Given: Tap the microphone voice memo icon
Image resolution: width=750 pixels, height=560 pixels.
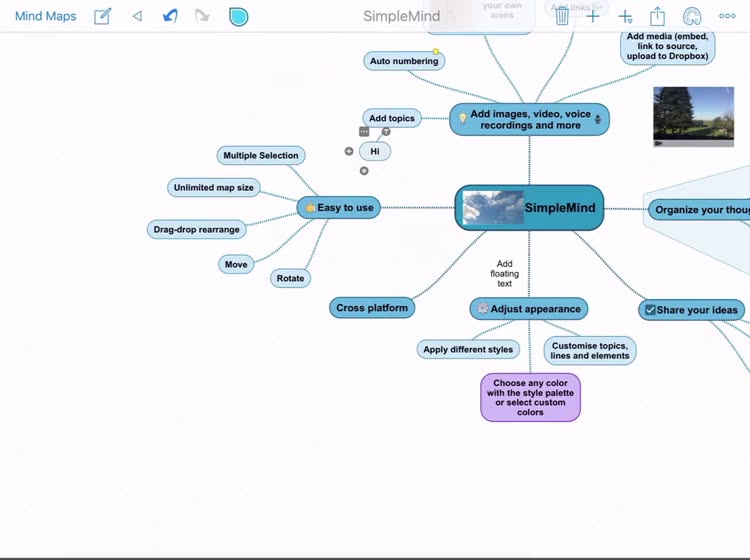Looking at the screenshot, I should (x=598, y=120).
